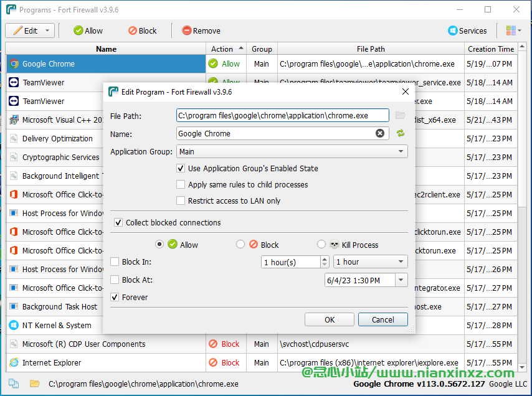The width and height of the screenshot is (532, 396).
Task: Sort by the Name column header
Action: [106, 49]
